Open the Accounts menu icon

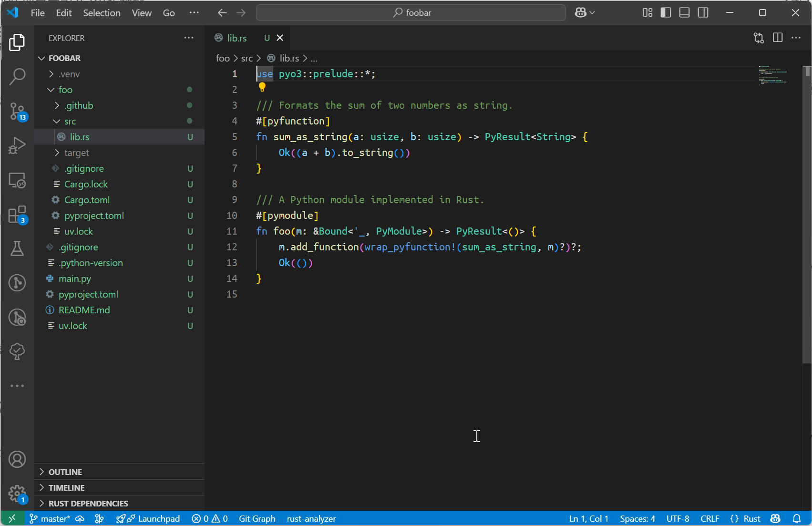click(x=17, y=459)
